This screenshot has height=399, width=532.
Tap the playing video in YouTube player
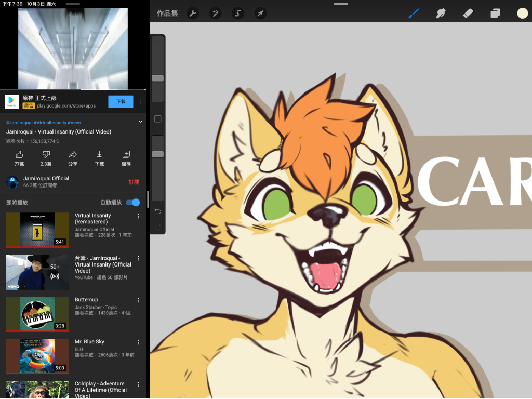click(73, 48)
